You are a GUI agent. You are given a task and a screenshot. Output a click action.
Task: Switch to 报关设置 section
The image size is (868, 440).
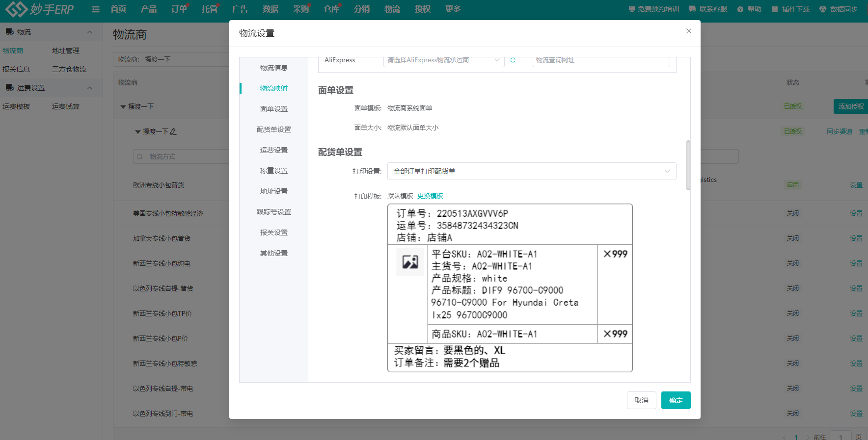coord(274,233)
